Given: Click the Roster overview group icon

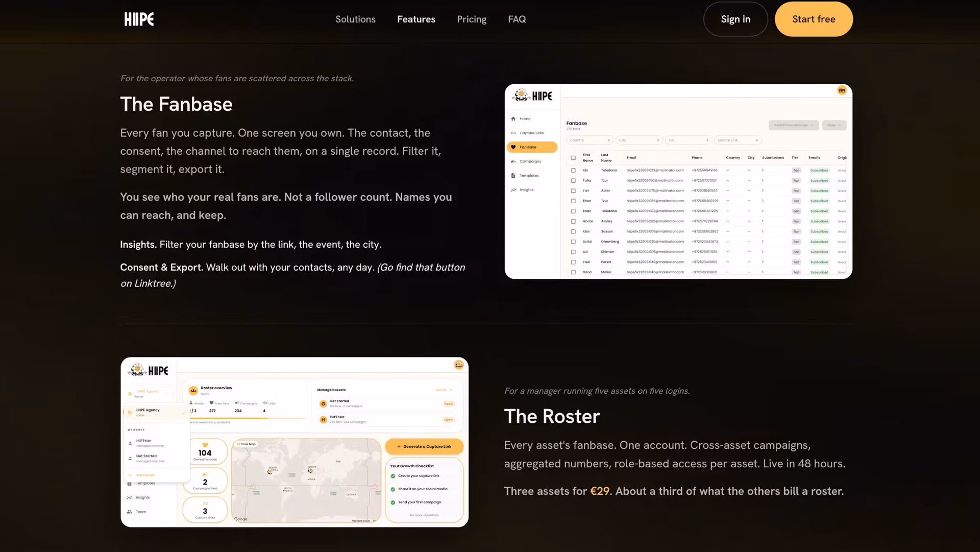Looking at the screenshot, I should [193, 391].
